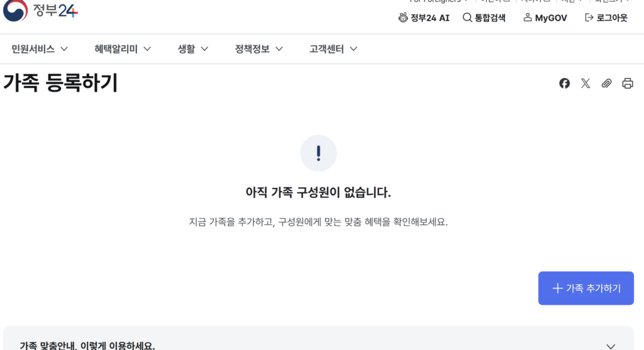Expand the 정책정보 menu
Screen dimensions: 644x350
pyautogui.click(x=258, y=49)
